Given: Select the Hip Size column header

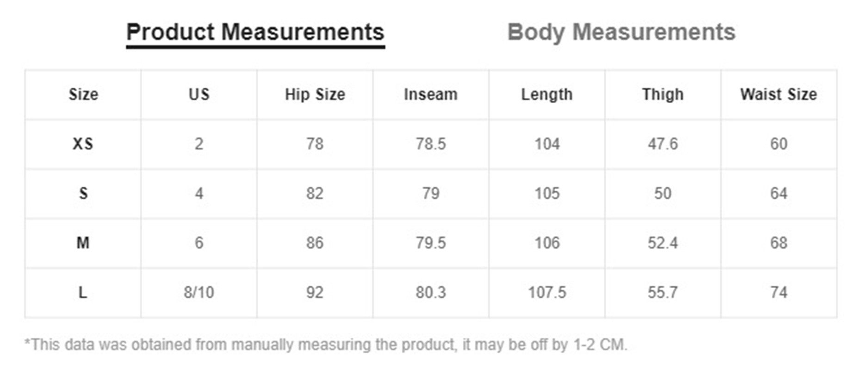Looking at the screenshot, I should (x=315, y=94).
